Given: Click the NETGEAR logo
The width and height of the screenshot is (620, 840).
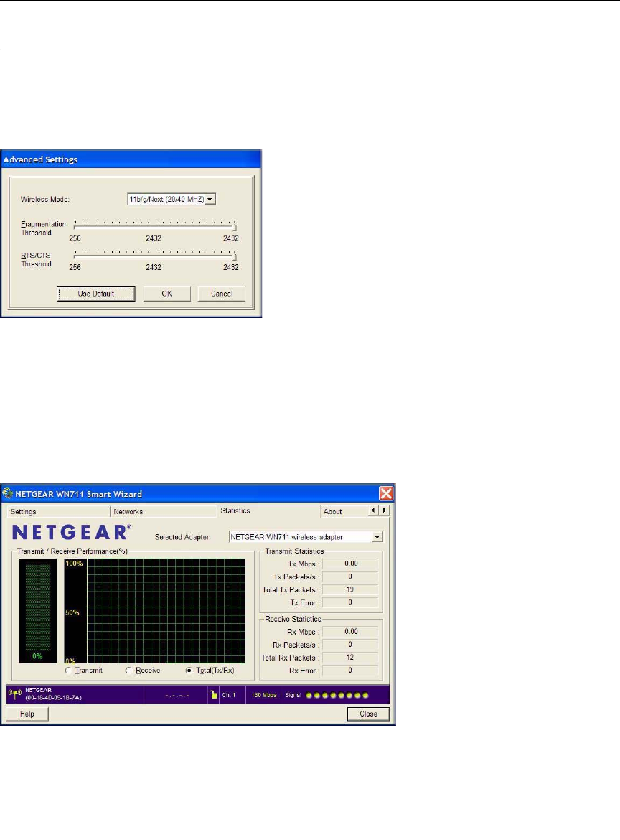Looking at the screenshot, I should coord(71,533).
